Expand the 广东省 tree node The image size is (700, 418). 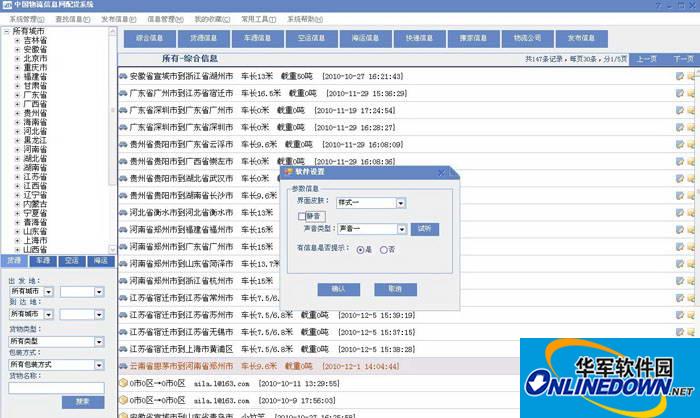[x=17, y=95]
